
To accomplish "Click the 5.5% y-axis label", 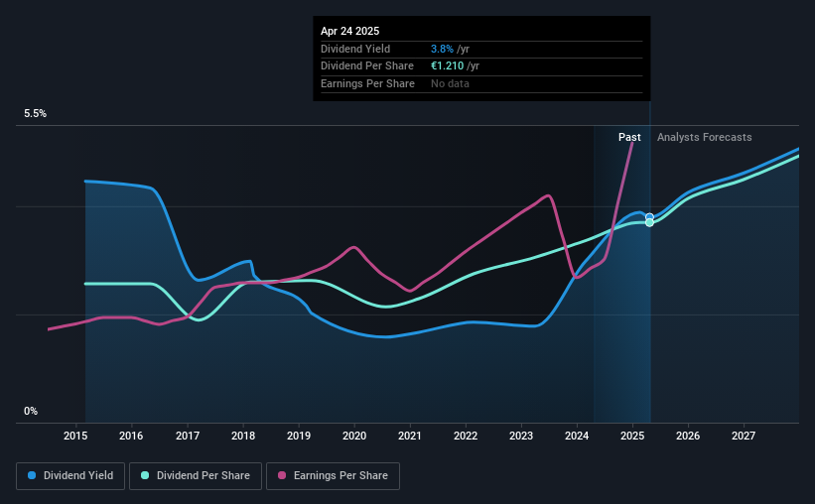I will pos(35,114).
